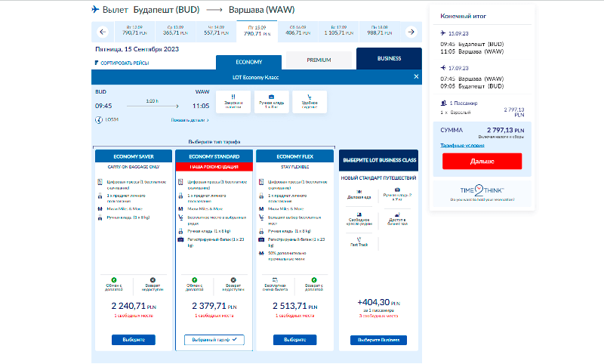Image resolution: width=604 pixels, height=364 pixels.
Task: Close the LOT Economy Класс panel
Action: click(416, 77)
